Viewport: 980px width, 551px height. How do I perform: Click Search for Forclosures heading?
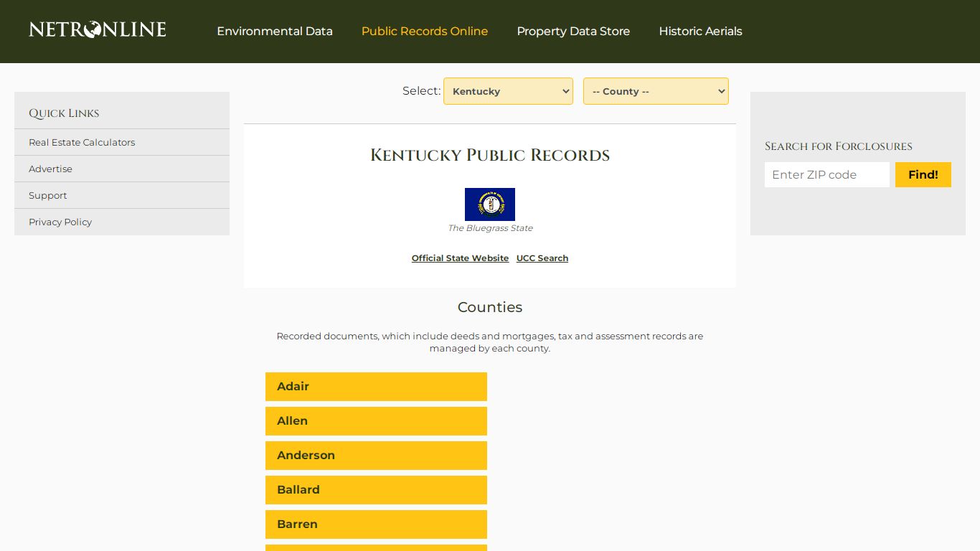point(838,146)
